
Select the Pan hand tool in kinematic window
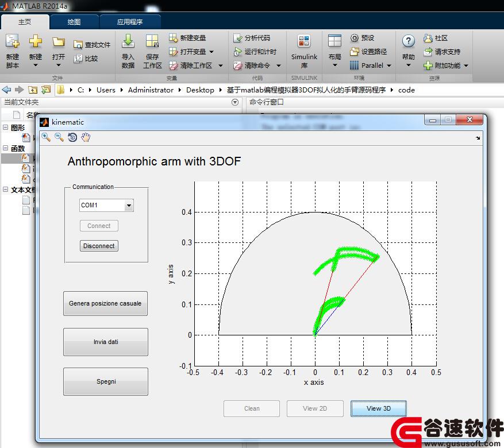(x=86, y=137)
